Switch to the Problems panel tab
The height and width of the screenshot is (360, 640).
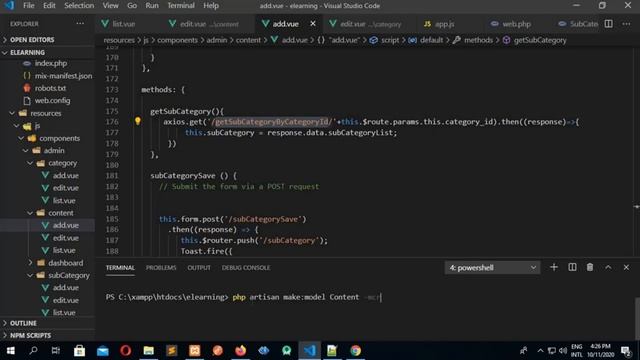pyautogui.click(x=161, y=268)
